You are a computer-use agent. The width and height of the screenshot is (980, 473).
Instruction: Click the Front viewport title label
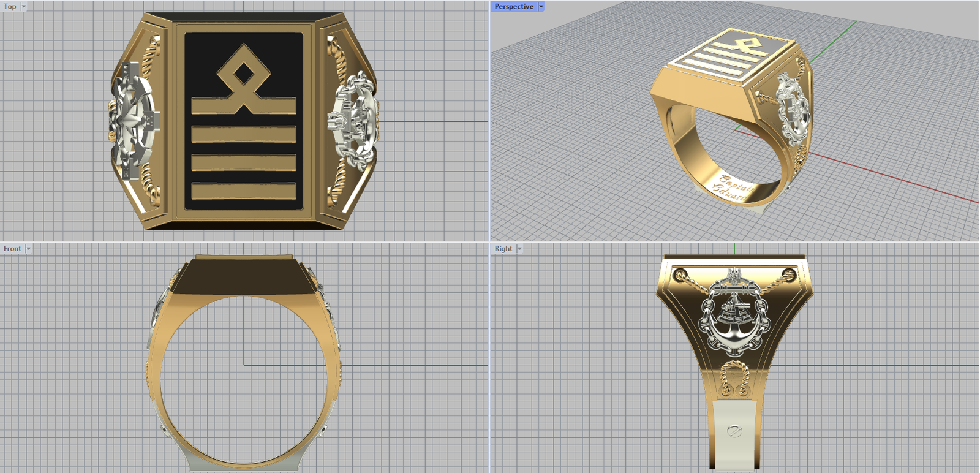[12, 249]
